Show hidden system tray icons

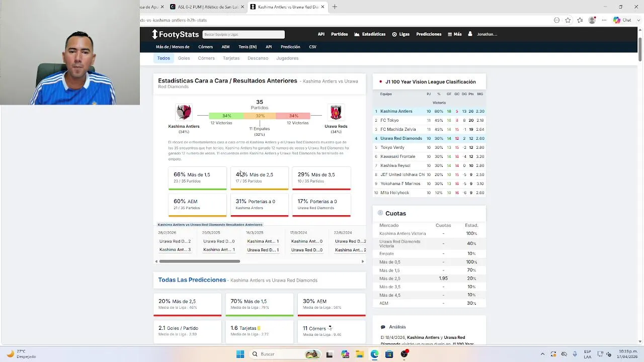542,354
